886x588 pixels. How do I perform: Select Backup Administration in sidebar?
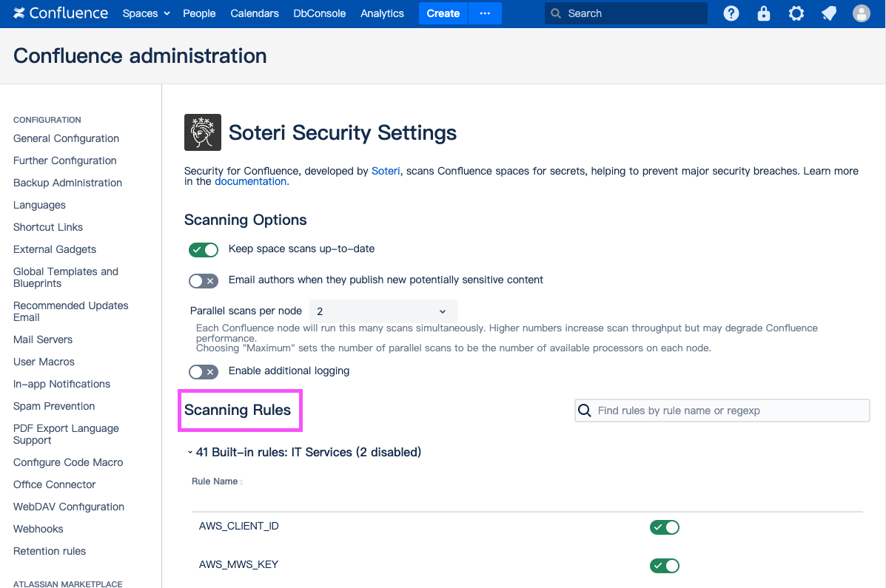point(67,183)
